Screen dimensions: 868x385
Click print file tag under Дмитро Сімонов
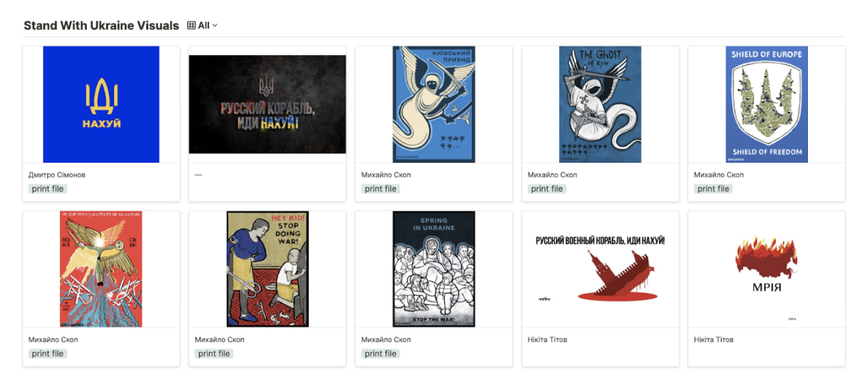(x=48, y=189)
